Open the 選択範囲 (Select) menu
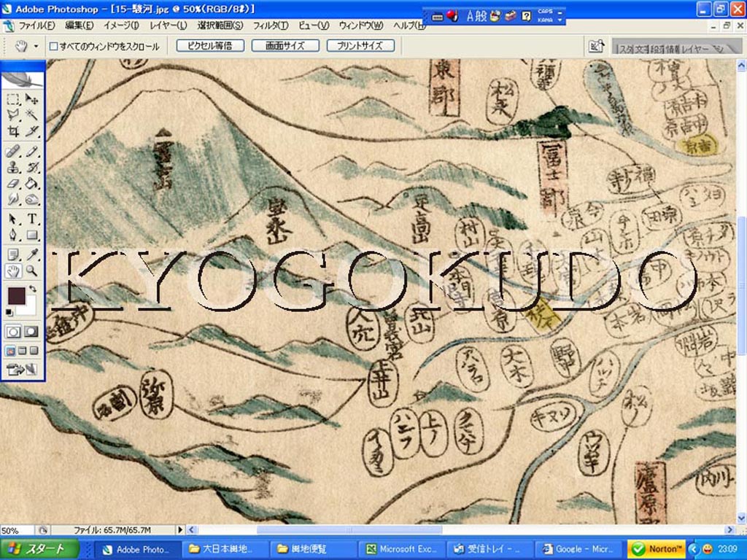Viewport: 747px width, 560px height. coord(220,26)
